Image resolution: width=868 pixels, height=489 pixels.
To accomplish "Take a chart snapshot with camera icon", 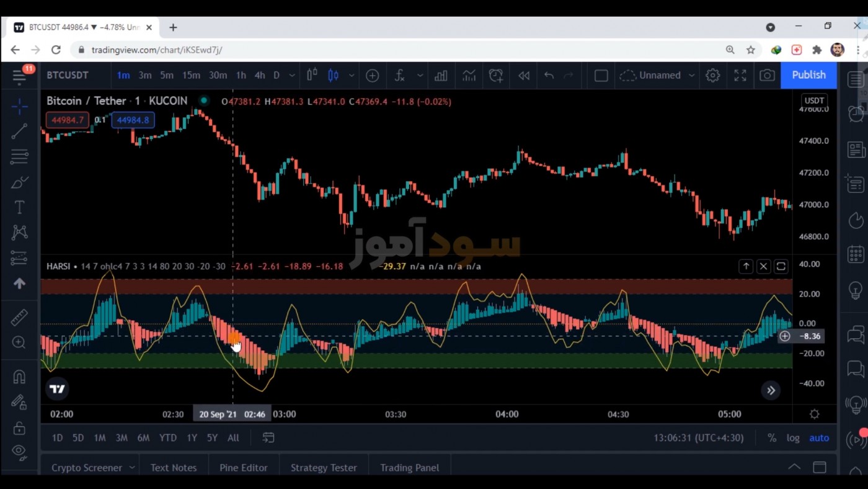I will coord(768,75).
